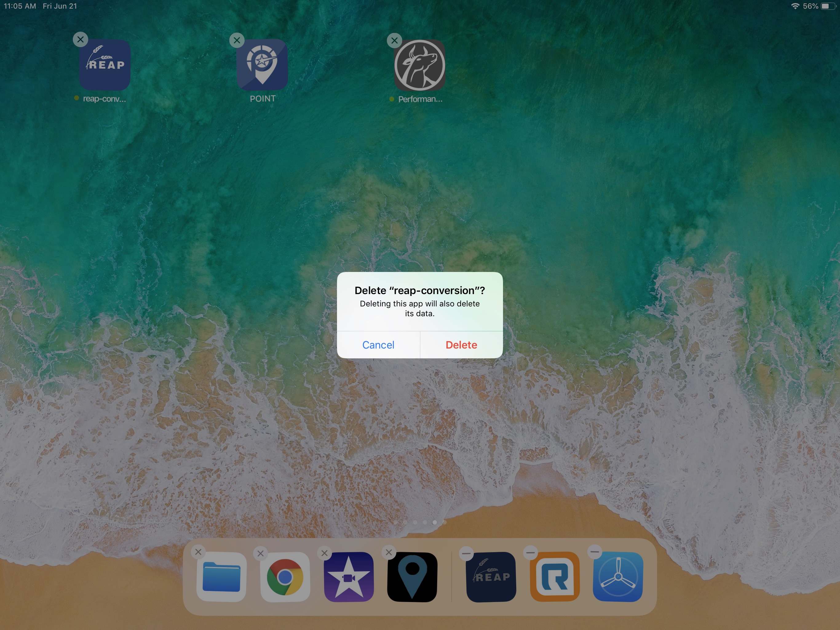Viewport: 840px width, 630px height.
Task: Tap the reap-conversion app icon
Action: tap(105, 65)
